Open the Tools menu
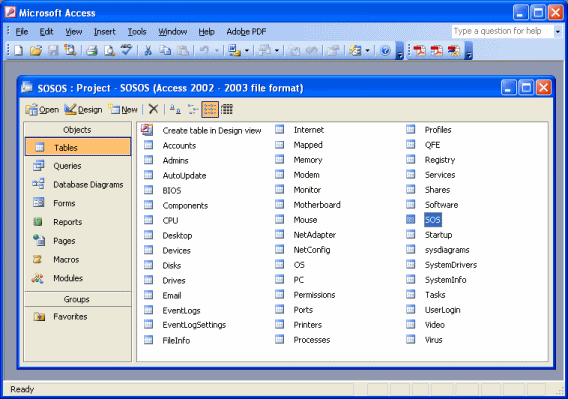568x399 pixels. (x=137, y=32)
